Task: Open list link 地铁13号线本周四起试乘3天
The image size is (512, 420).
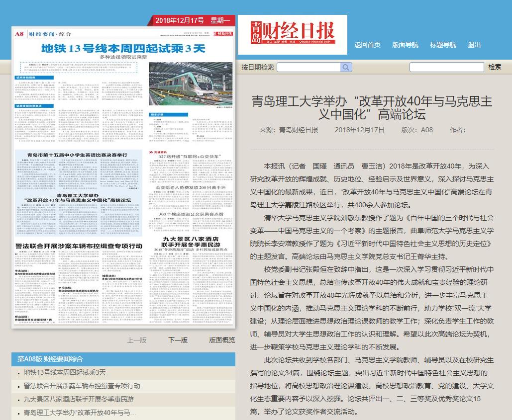Action: pos(65,372)
